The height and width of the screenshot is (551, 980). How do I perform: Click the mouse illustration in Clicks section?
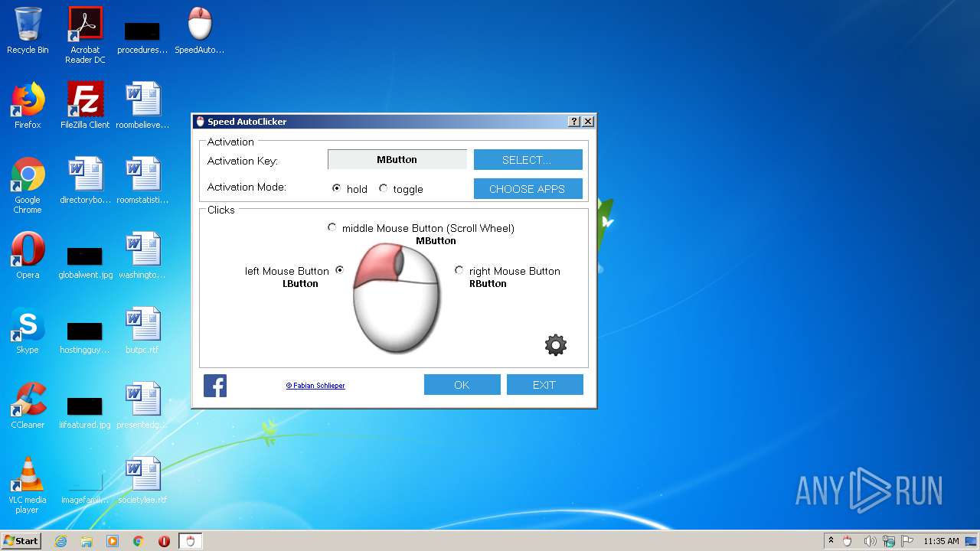[396, 298]
